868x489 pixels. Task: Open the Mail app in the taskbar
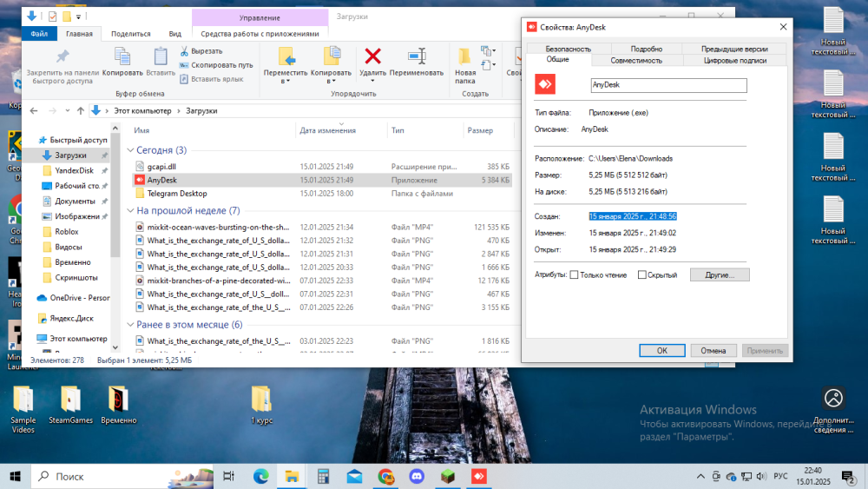point(354,476)
